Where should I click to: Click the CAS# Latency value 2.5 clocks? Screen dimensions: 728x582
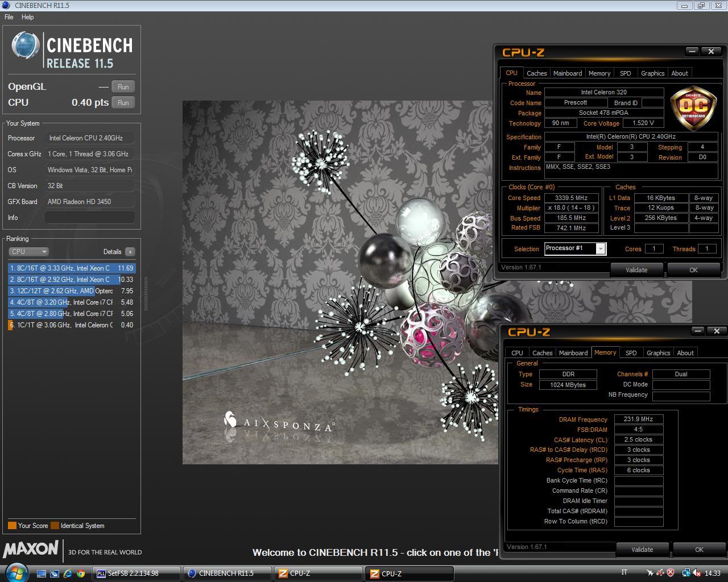tap(639, 440)
